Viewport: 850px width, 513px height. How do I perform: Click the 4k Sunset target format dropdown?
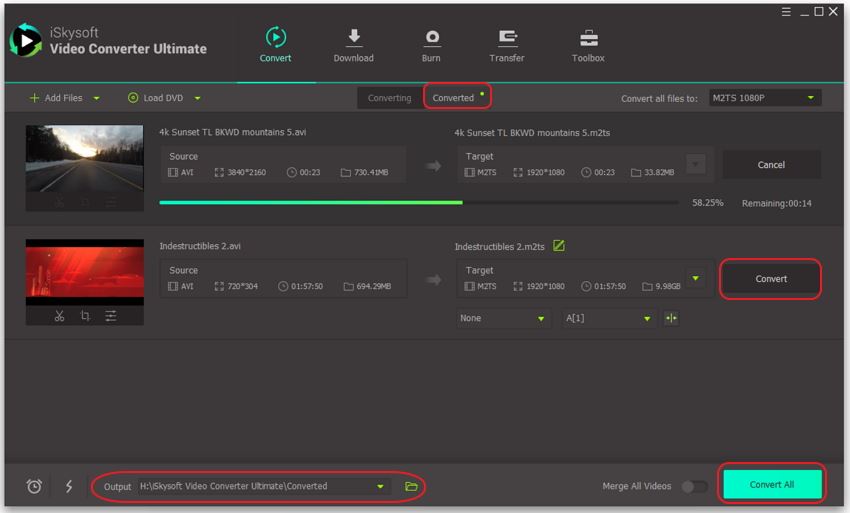coord(696,164)
